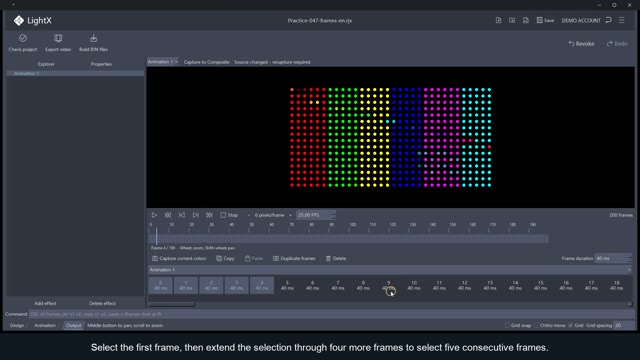Step to the previous frame

coord(182,215)
